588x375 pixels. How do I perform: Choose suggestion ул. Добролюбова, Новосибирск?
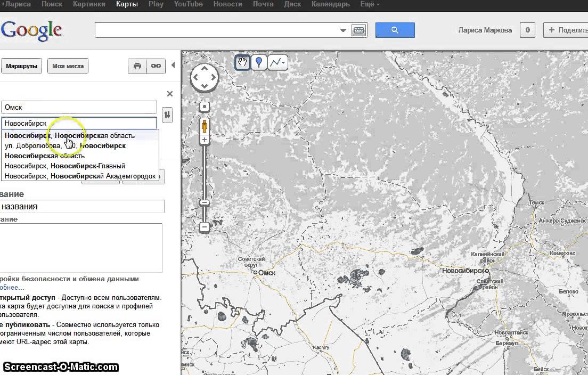[x=80, y=145]
